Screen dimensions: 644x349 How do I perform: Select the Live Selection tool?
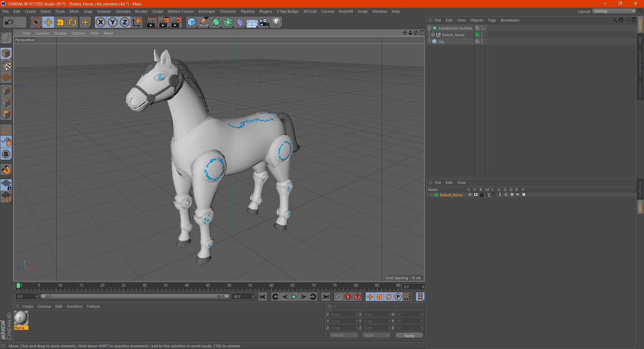click(x=36, y=22)
